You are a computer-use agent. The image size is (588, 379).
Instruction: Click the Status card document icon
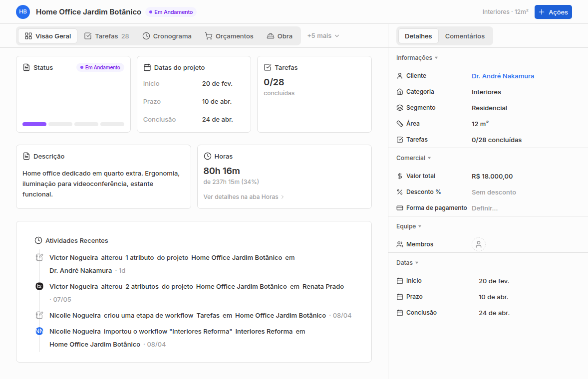point(26,67)
